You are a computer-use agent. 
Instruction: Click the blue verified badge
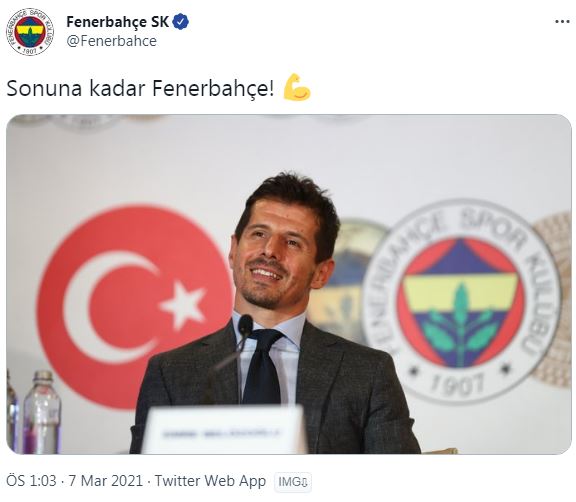pyautogui.click(x=180, y=22)
